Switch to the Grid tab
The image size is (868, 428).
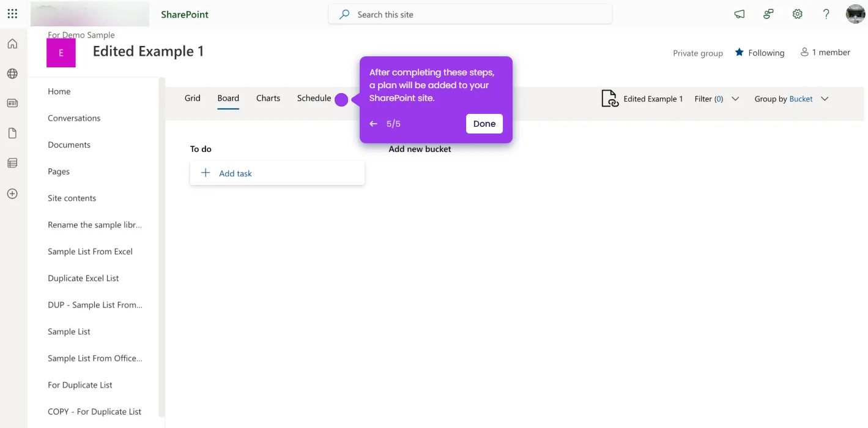coord(193,98)
